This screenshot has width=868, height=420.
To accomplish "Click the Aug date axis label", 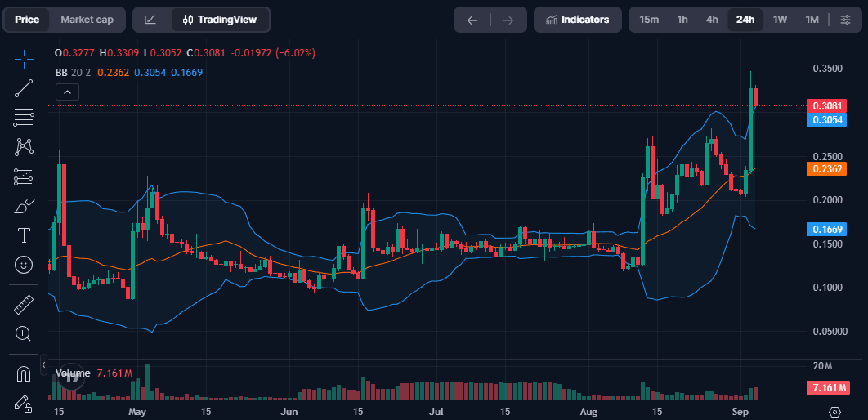I will 590,413.
